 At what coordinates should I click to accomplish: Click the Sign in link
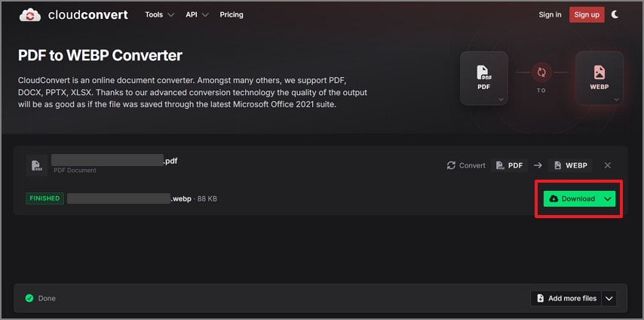550,15
